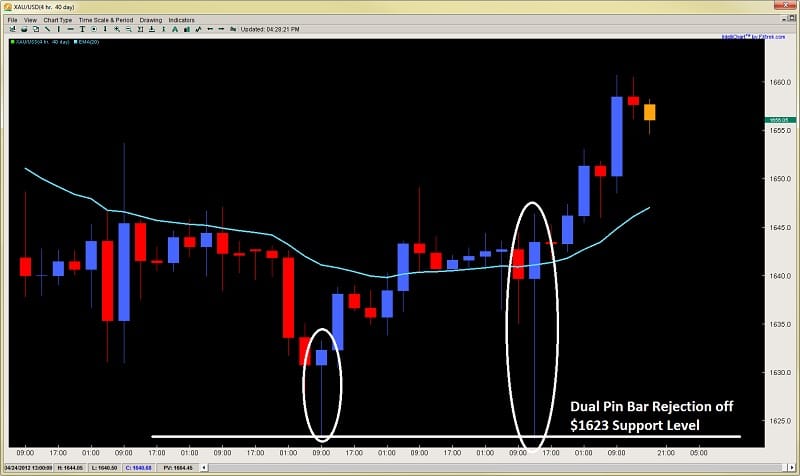Open the Drawing menu
The height and width of the screenshot is (476, 800).
click(x=151, y=20)
